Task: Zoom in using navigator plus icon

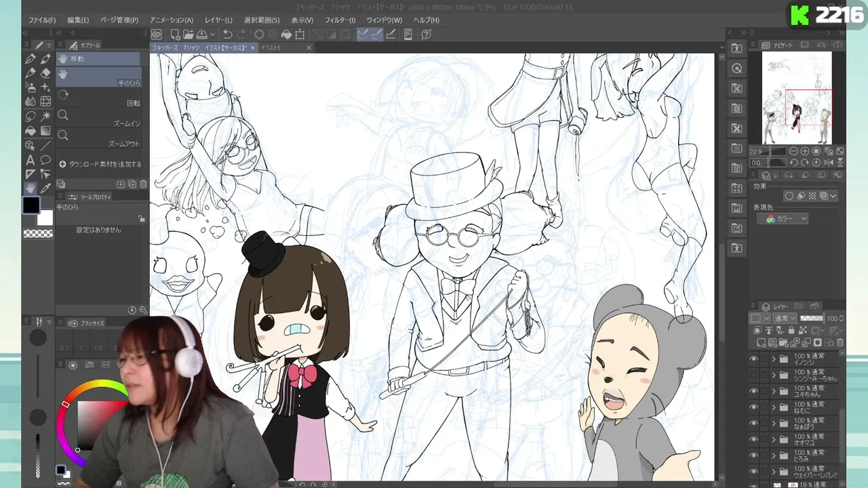Action: (x=805, y=151)
